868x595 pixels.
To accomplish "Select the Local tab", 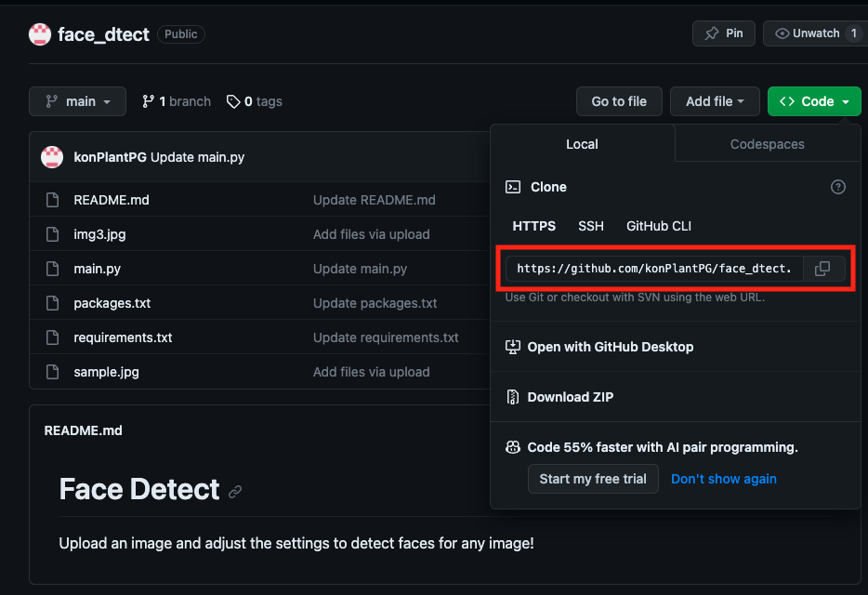I will [x=583, y=144].
